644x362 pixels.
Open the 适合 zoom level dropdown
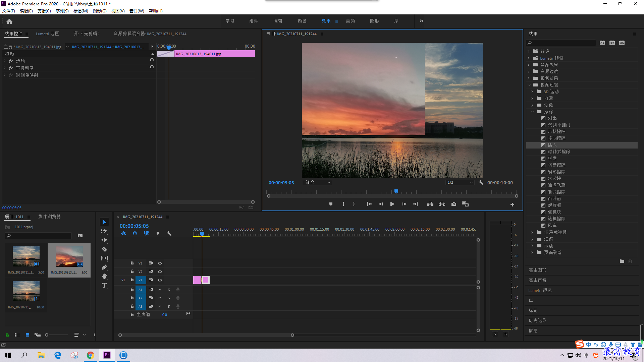click(317, 182)
